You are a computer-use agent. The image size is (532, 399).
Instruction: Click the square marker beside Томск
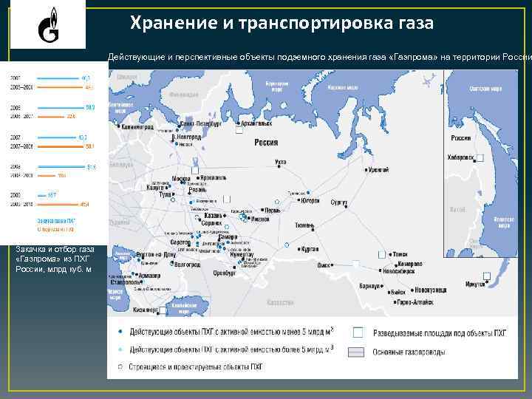pyautogui.click(x=382, y=254)
